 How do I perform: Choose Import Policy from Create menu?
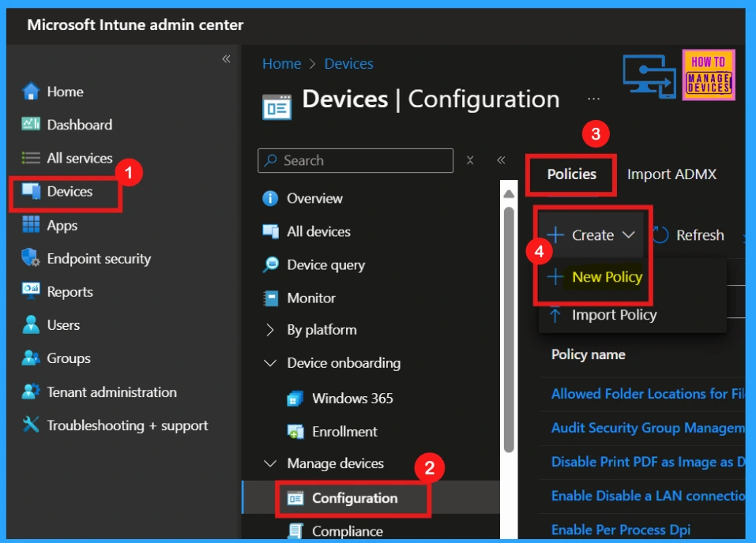click(615, 315)
